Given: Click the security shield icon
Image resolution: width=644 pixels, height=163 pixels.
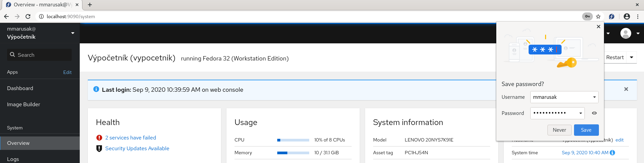Looking at the screenshot, I should [99, 149].
